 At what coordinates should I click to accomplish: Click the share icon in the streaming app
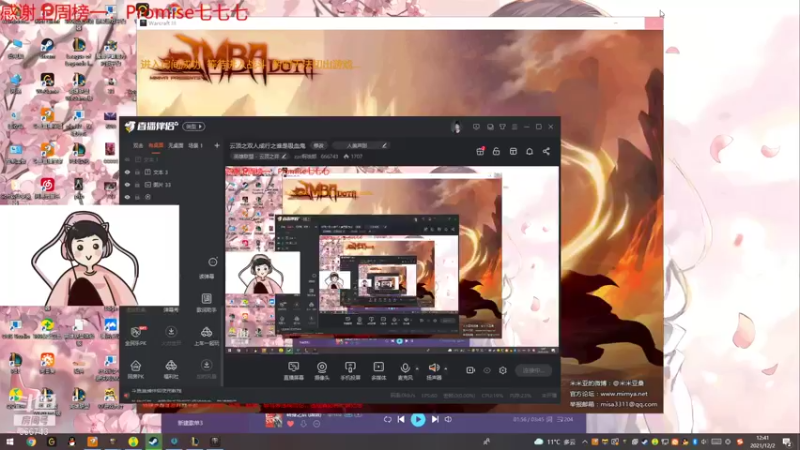(546, 152)
